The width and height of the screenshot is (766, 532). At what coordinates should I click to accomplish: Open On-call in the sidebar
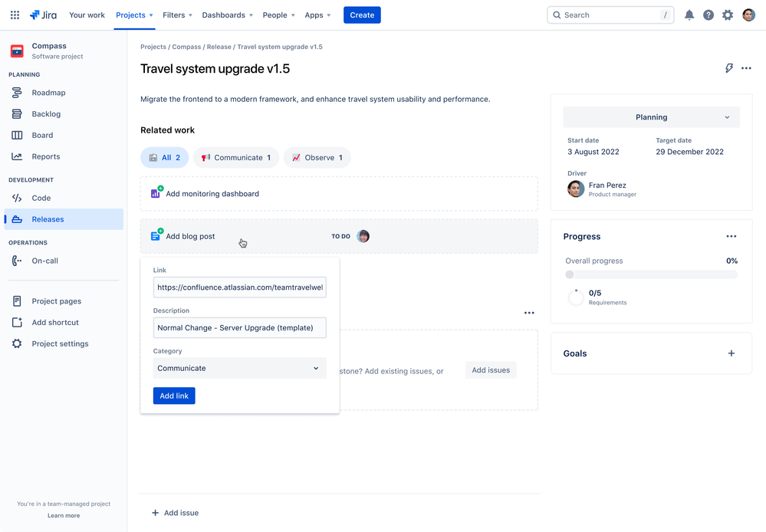click(x=64, y=261)
